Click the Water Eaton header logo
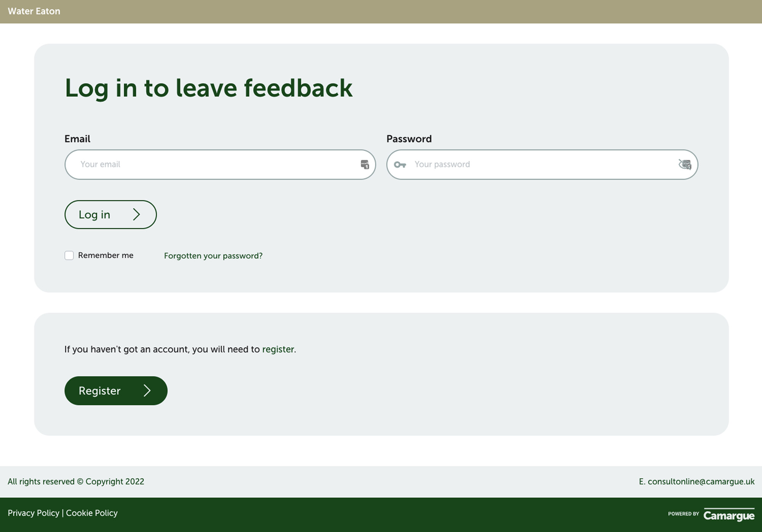This screenshot has width=762, height=532. (34, 11)
